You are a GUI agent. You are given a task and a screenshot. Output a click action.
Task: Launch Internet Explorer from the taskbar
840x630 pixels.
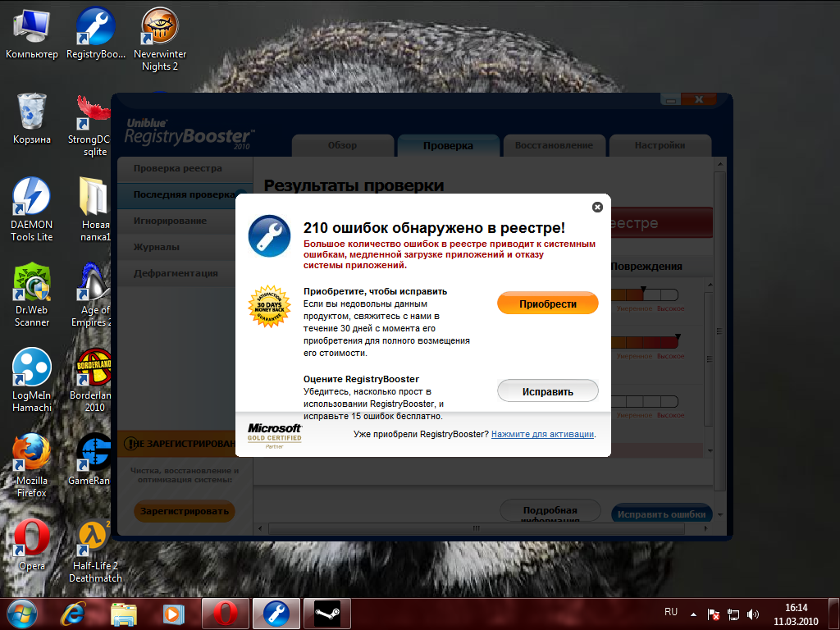tap(73, 614)
